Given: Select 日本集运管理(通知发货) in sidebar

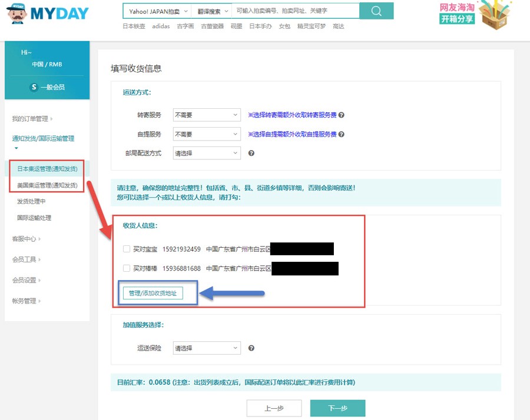Looking at the screenshot, I should [x=47, y=169].
